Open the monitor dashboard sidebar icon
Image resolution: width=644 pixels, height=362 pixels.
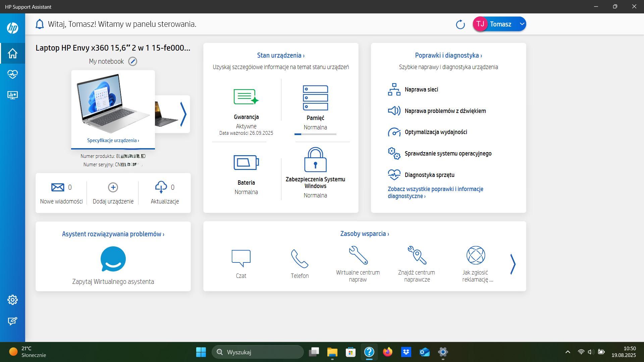[x=12, y=95]
